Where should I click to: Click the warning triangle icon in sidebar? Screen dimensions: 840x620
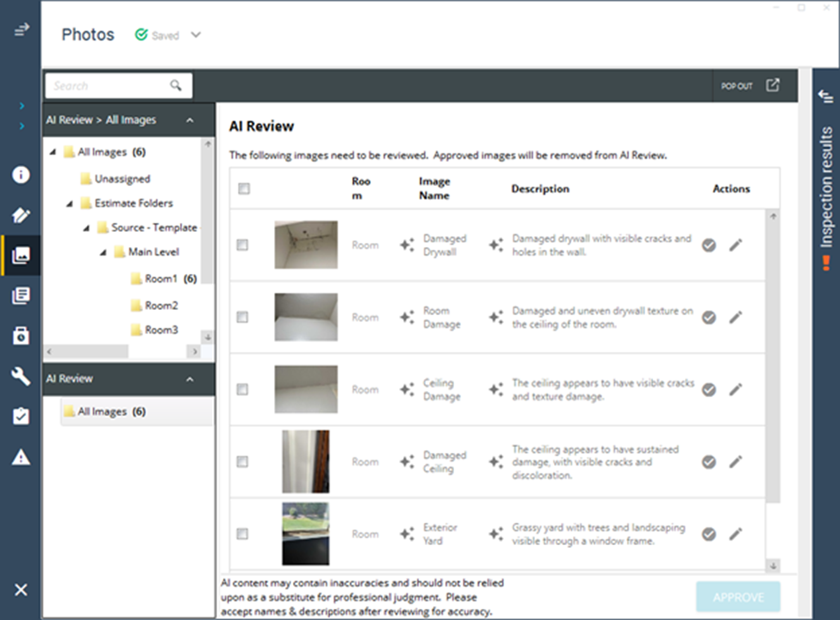point(21,457)
